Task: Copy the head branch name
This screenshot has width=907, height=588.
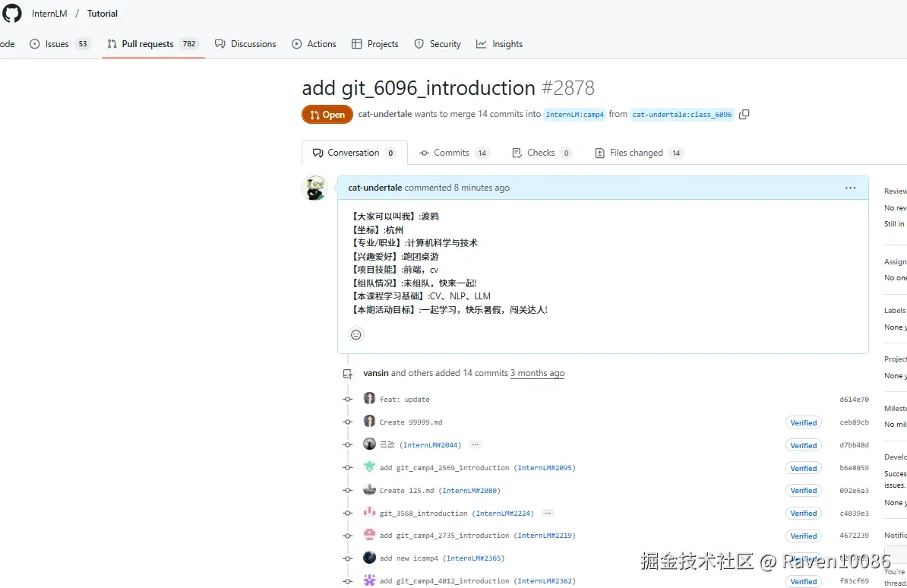Action: point(744,114)
